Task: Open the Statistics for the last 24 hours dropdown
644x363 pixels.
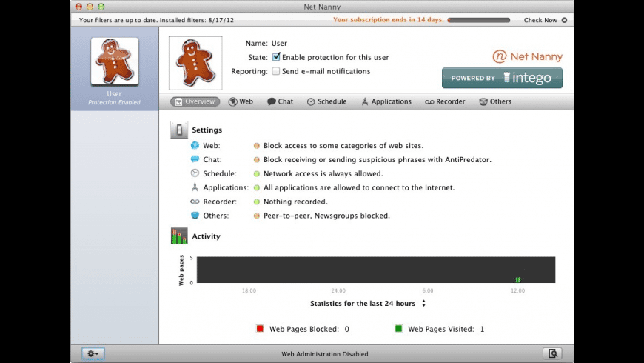Action: coord(368,304)
